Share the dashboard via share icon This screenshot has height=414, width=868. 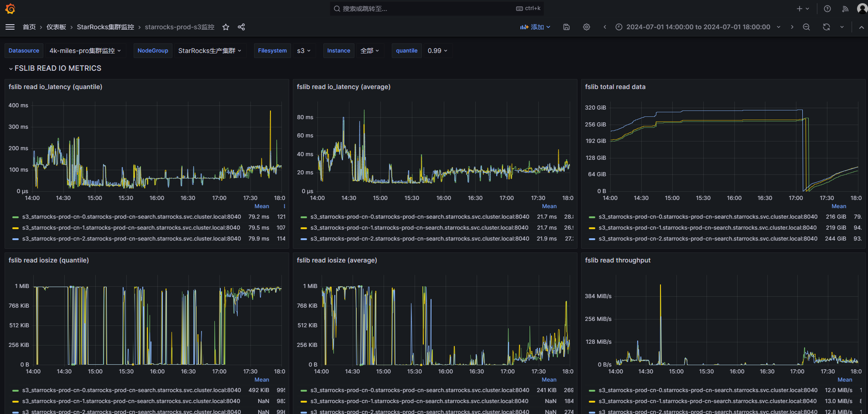241,27
